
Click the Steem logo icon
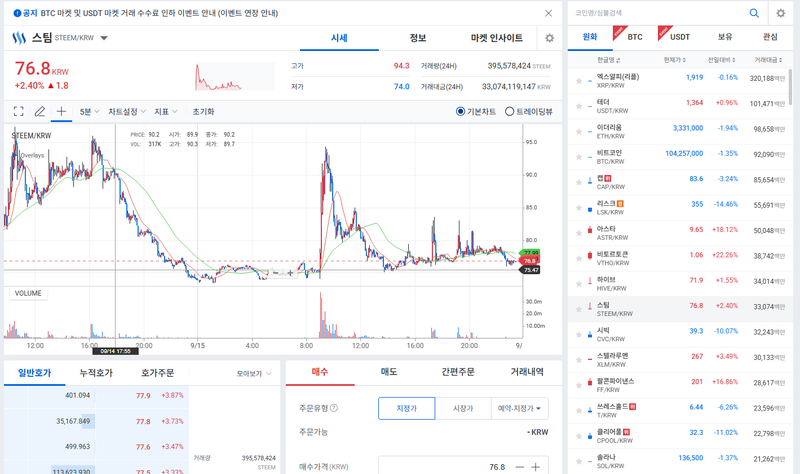pyautogui.click(x=19, y=38)
